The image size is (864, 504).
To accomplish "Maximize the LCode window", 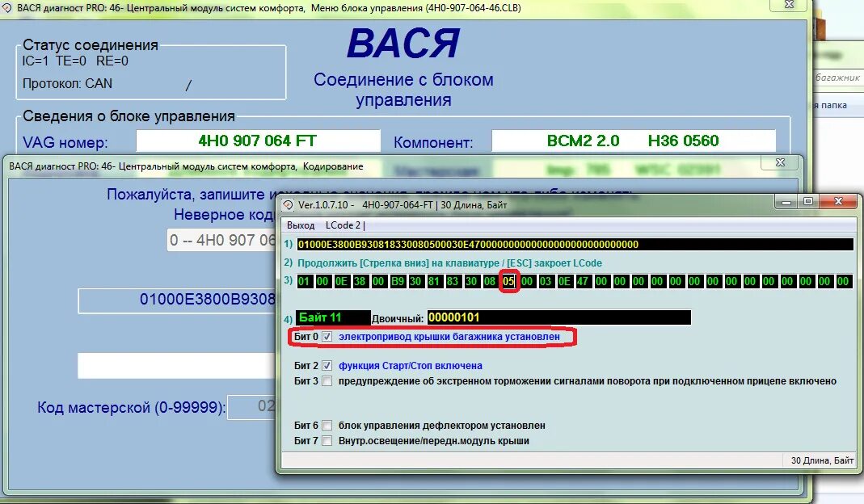I will coord(807,202).
